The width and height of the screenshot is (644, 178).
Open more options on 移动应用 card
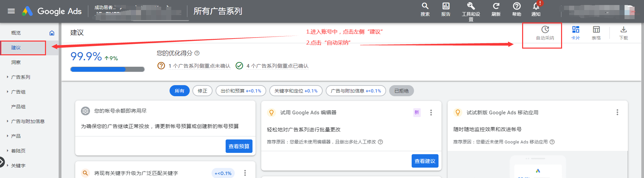pyautogui.click(x=617, y=112)
